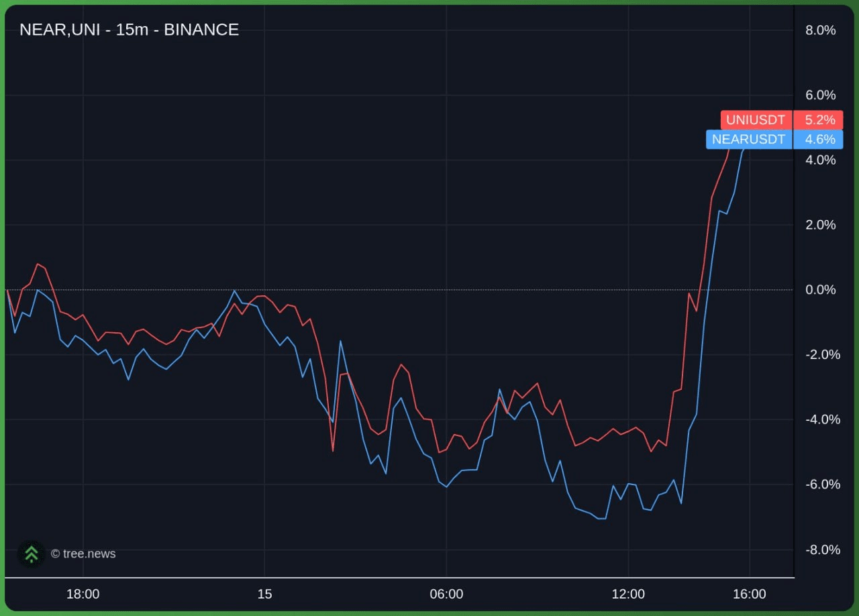Select the 4.6% NEARUSDT value tag
The image size is (859, 616).
[x=819, y=140]
